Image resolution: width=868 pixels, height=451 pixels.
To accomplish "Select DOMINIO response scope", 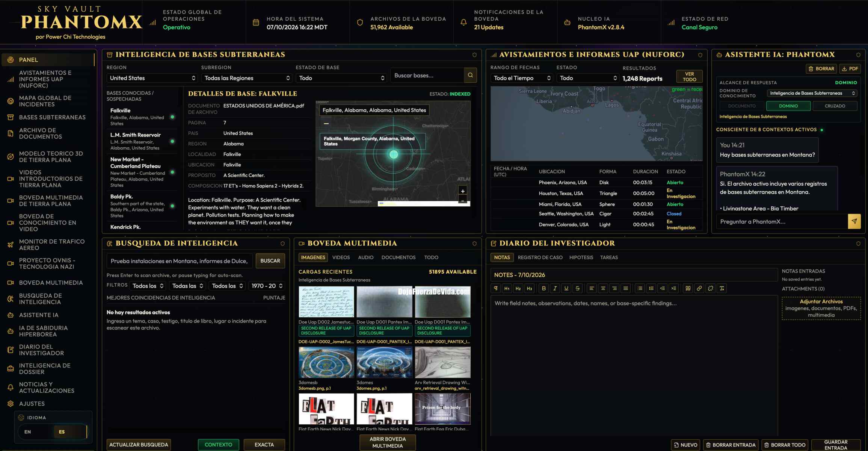I will pyautogui.click(x=788, y=106).
